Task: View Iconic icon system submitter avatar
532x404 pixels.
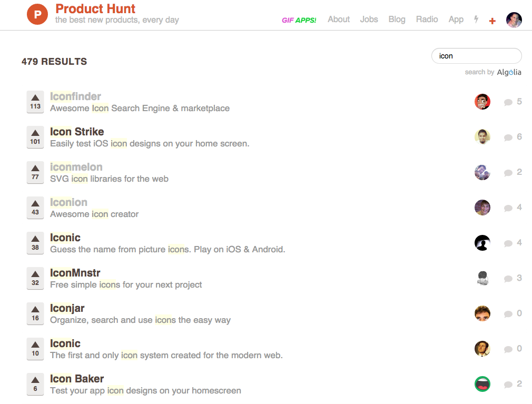Action: point(482,349)
